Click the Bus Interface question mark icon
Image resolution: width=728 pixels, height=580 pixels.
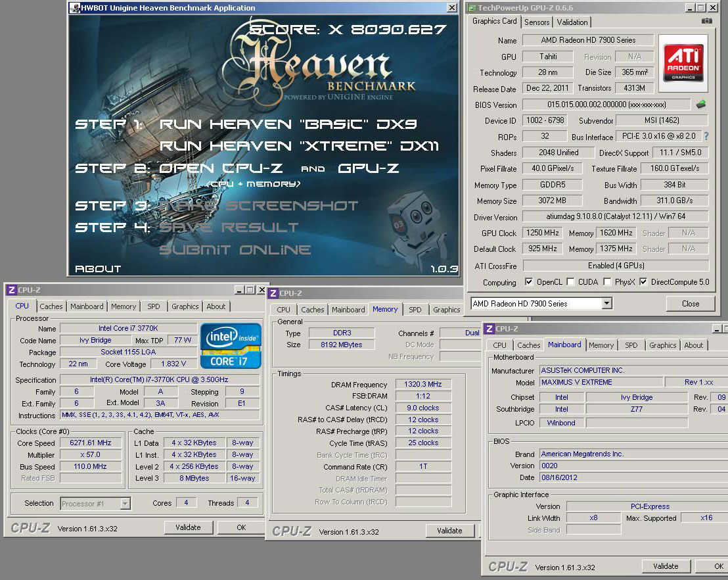point(706,136)
